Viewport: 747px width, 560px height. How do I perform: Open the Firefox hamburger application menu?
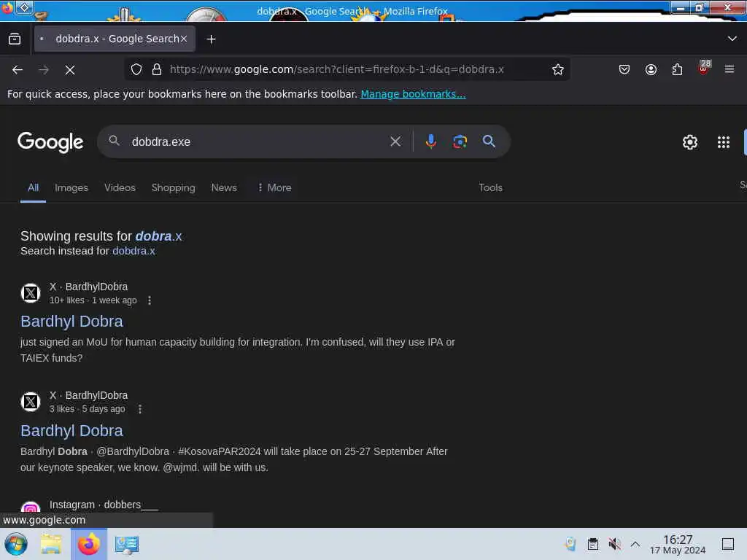point(729,69)
